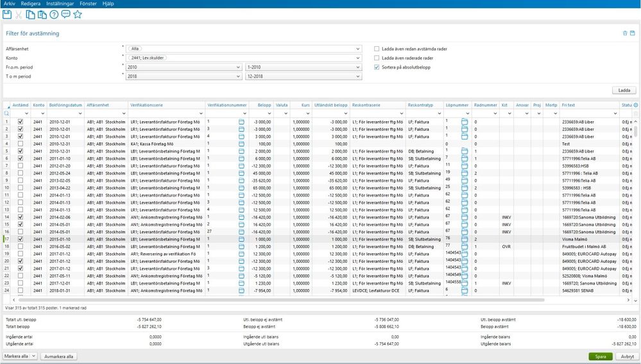The height and width of the screenshot is (364, 641).
Task: Open filter dropdown under Verifikationsserie column
Action: click(201, 113)
